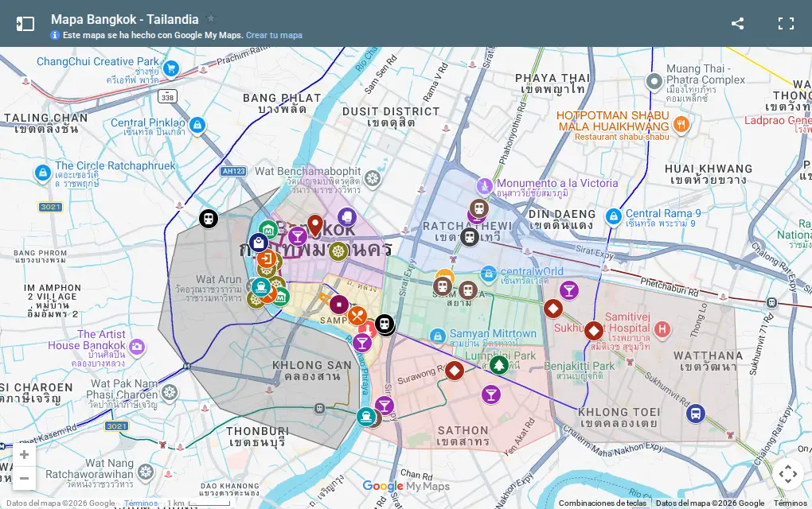Image resolution: width=812 pixels, height=509 pixels.
Task: Select the purple square marker in Chinatown
Action: [x=339, y=305]
